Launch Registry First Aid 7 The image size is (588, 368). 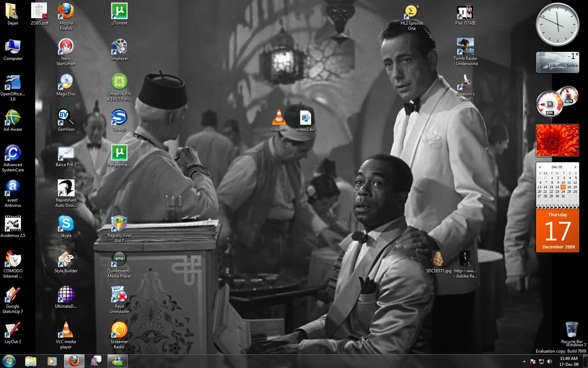tap(119, 229)
